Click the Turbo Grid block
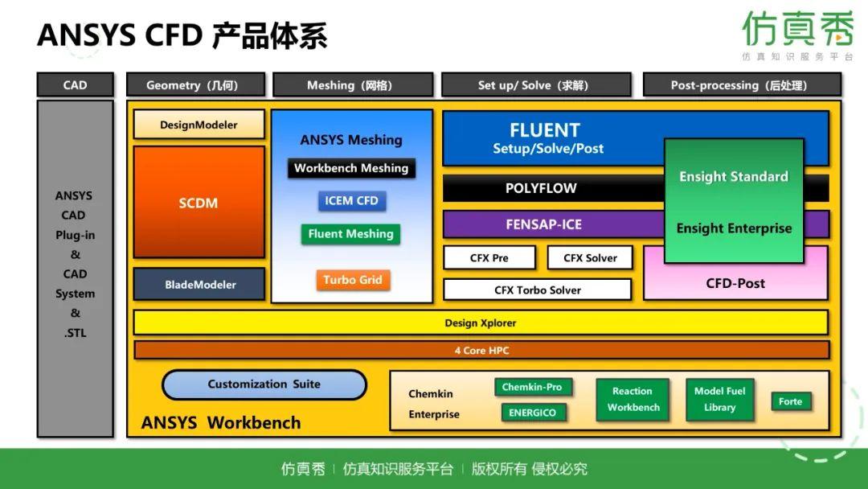 tap(352, 280)
